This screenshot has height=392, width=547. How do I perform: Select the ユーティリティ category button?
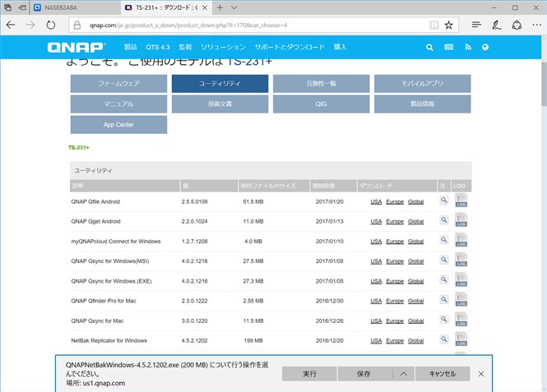[220, 84]
